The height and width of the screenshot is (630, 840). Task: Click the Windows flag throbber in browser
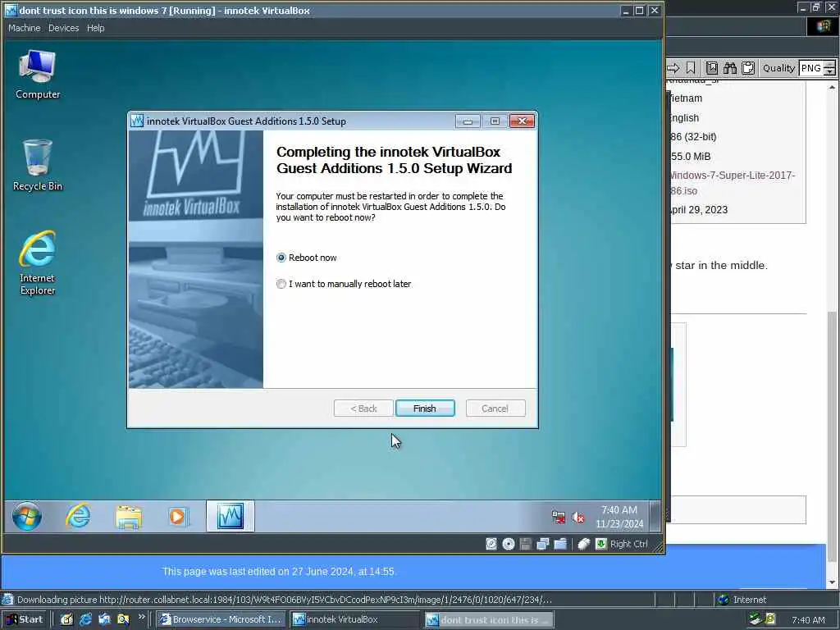[824, 26]
